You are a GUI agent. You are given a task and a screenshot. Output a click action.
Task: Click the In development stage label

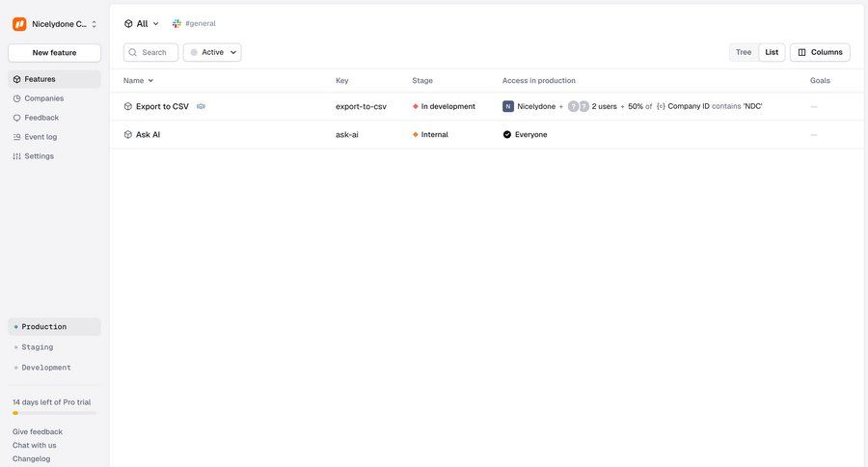(x=448, y=106)
